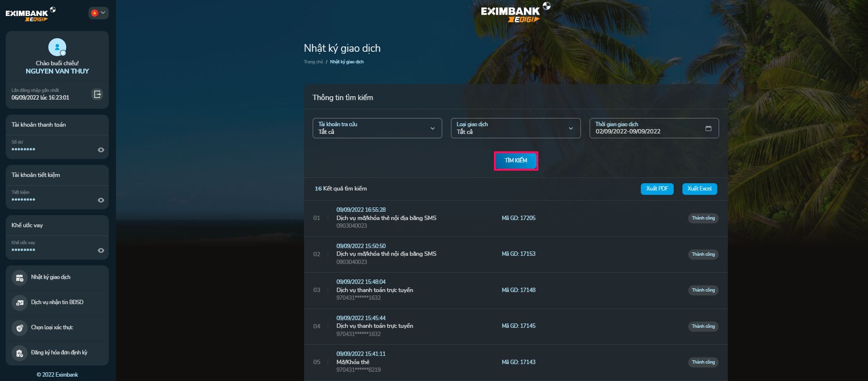Export results with Xuất PDF button
Screen dimensions: 868x381
[657, 189]
